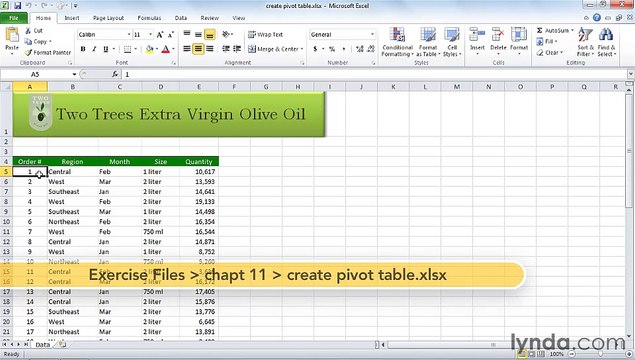The height and width of the screenshot is (360, 635).
Task: Click Decrease Decimal icon
Action: (x=371, y=49)
